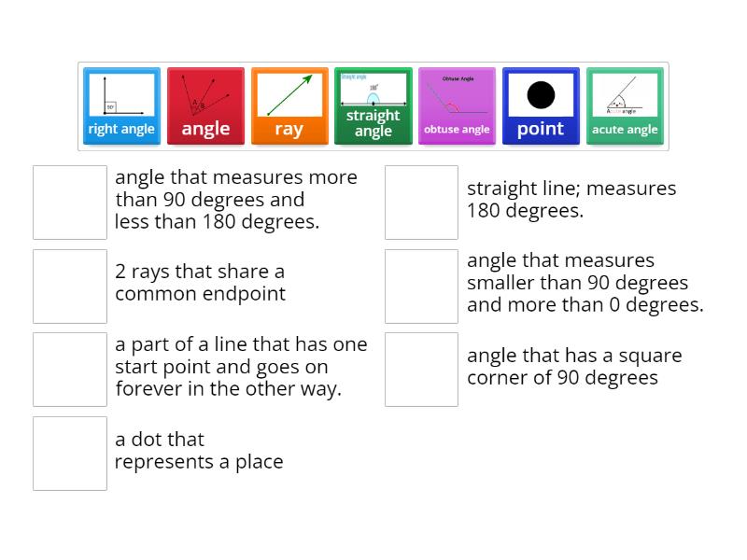The height and width of the screenshot is (560, 747).
Task: Click answer box for "straight line; measures 180"
Action: click(422, 203)
